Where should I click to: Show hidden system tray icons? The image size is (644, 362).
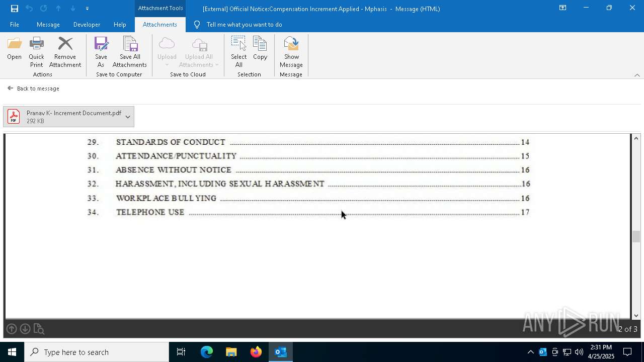530,352
